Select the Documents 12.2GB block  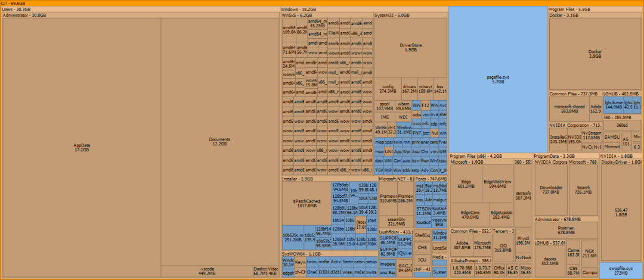tap(219, 142)
